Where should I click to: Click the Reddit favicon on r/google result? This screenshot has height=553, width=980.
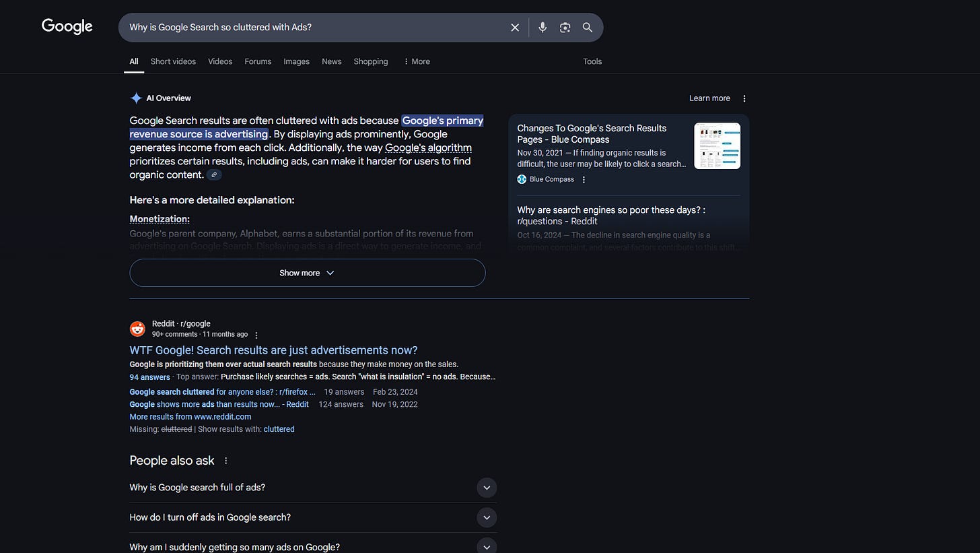tap(137, 329)
